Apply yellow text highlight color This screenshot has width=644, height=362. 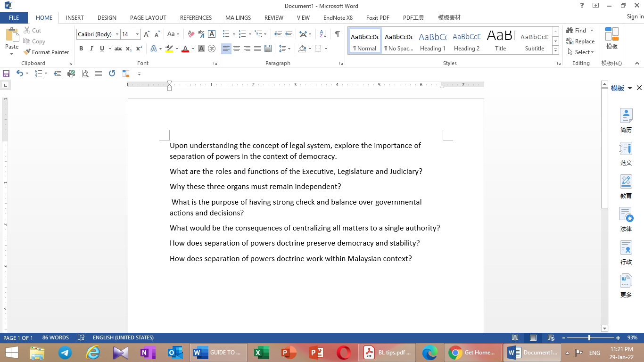click(x=169, y=49)
